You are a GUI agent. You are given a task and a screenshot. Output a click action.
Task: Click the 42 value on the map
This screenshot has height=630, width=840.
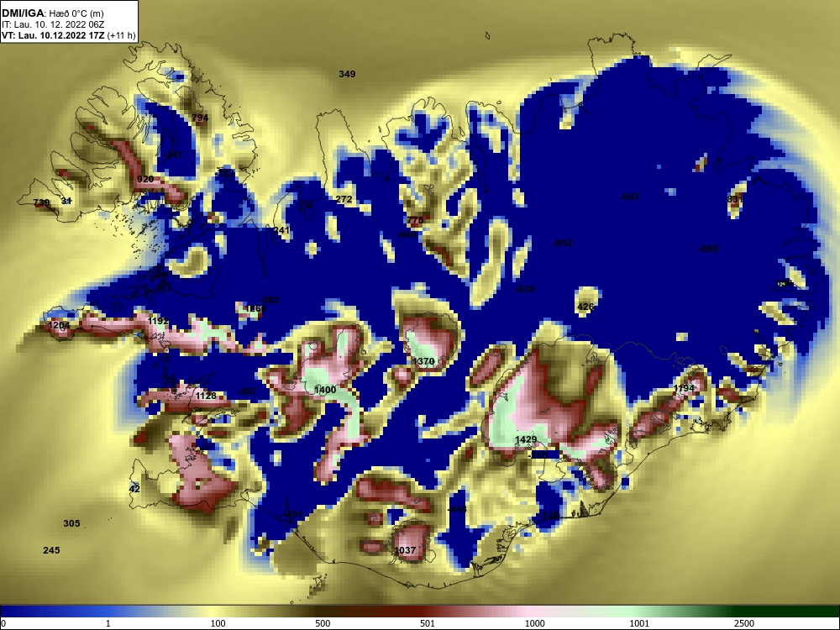point(134,489)
